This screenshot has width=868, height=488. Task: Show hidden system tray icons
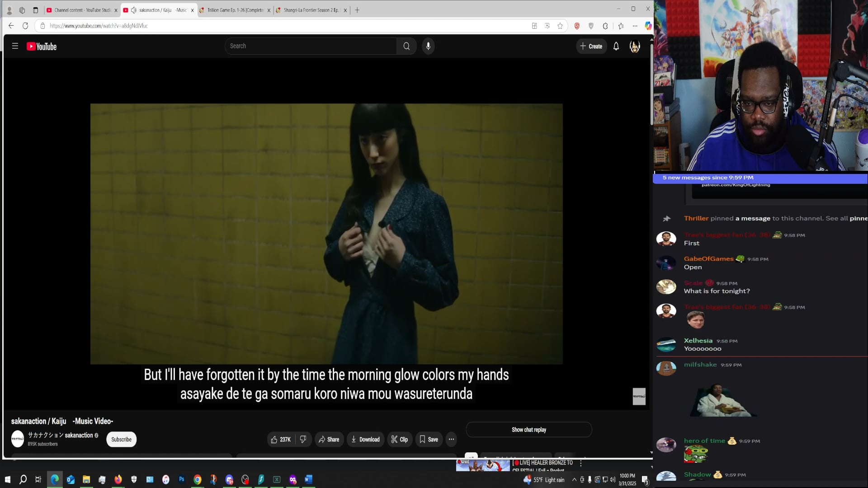click(x=574, y=479)
